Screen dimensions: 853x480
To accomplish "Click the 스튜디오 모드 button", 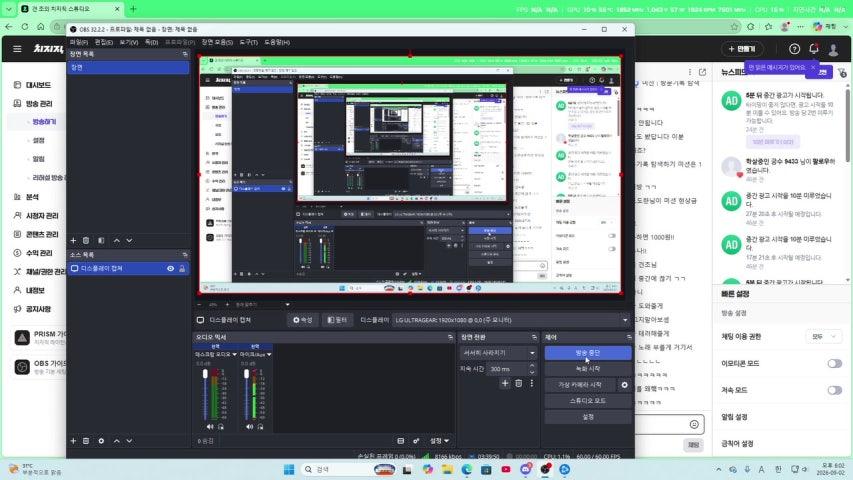I will coord(588,401).
